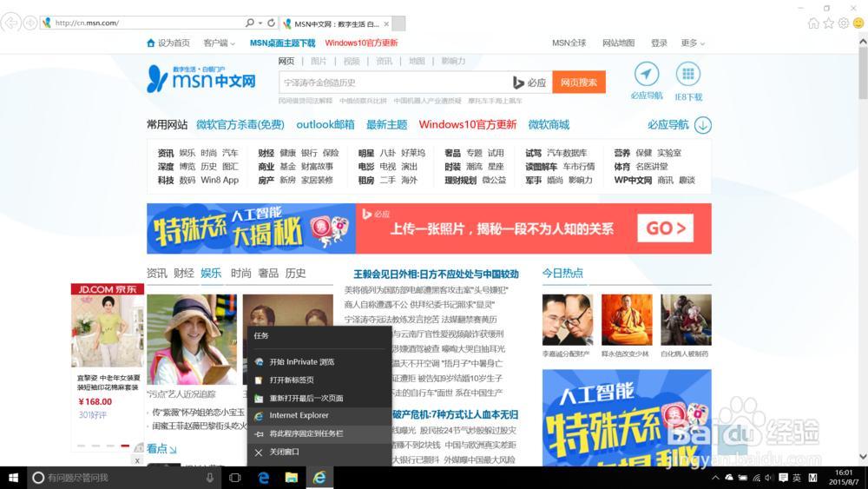
Task: Open a new blank tab button
Action: pyautogui.click(x=398, y=23)
